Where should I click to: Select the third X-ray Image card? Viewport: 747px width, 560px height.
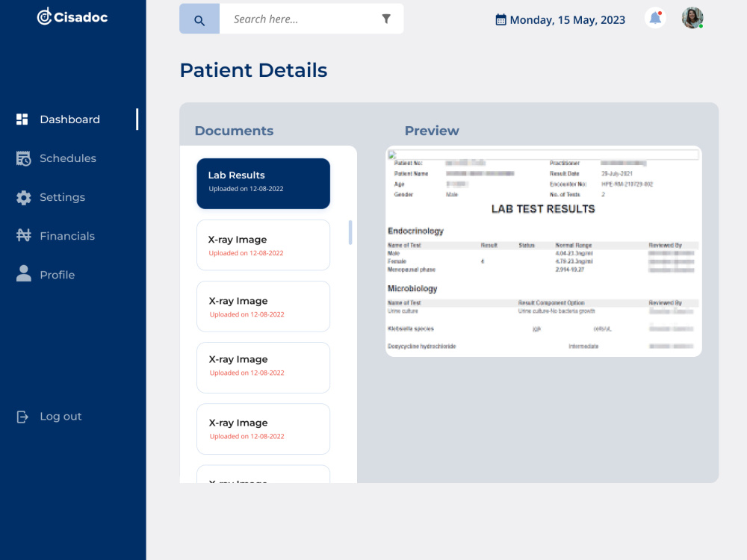(x=264, y=367)
